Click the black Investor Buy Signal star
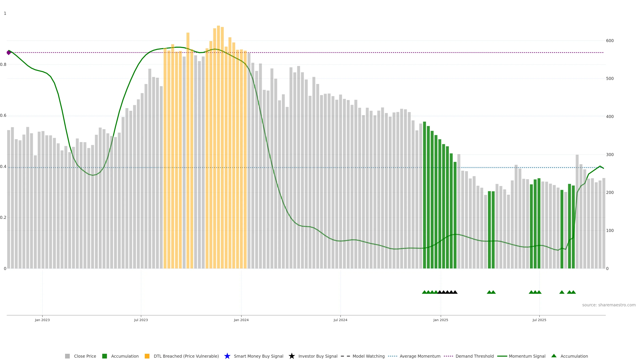The width and height of the screenshot is (644, 362). click(291, 356)
